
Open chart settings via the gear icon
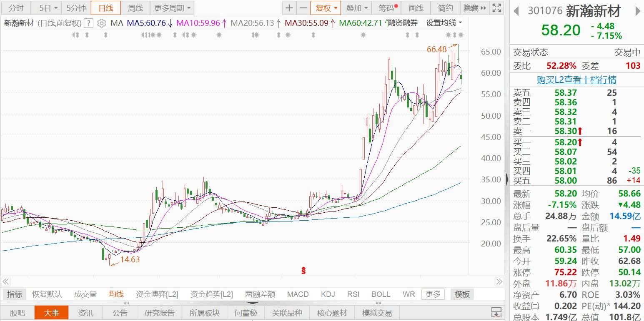pyautogui.click(x=101, y=23)
